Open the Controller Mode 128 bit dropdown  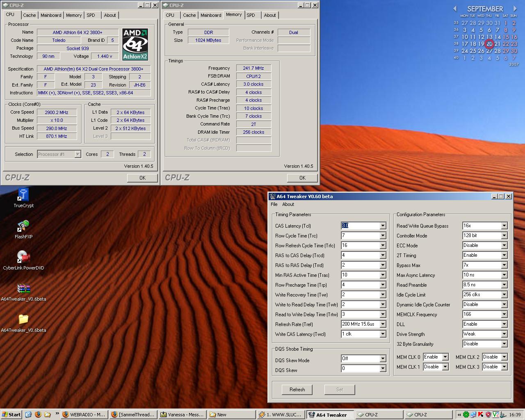pos(504,235)
